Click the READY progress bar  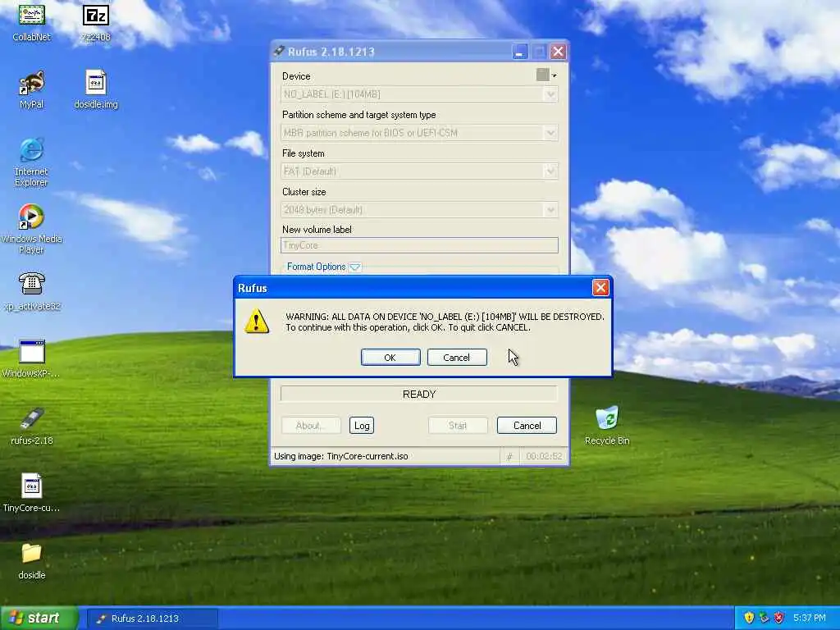pyautogui.click(x=419, y=395)
